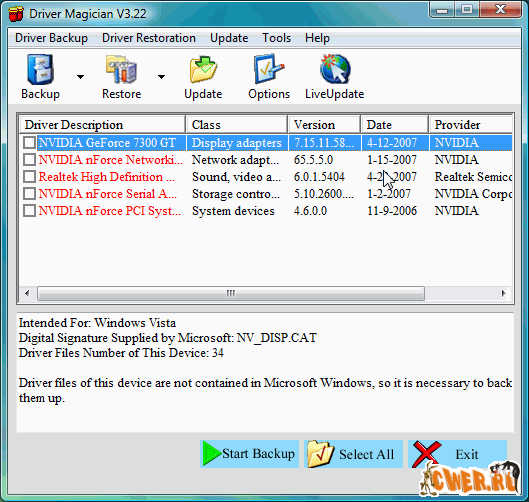Click the Realtek Semico... provider cell
529x502 pixels.
(473, 177)
